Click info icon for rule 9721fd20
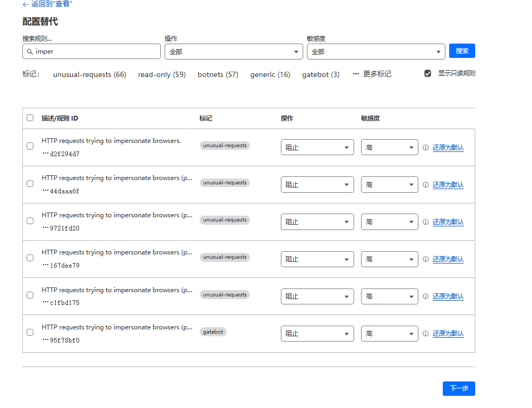This screenshot has width=532, height=408. coord(425,222)
